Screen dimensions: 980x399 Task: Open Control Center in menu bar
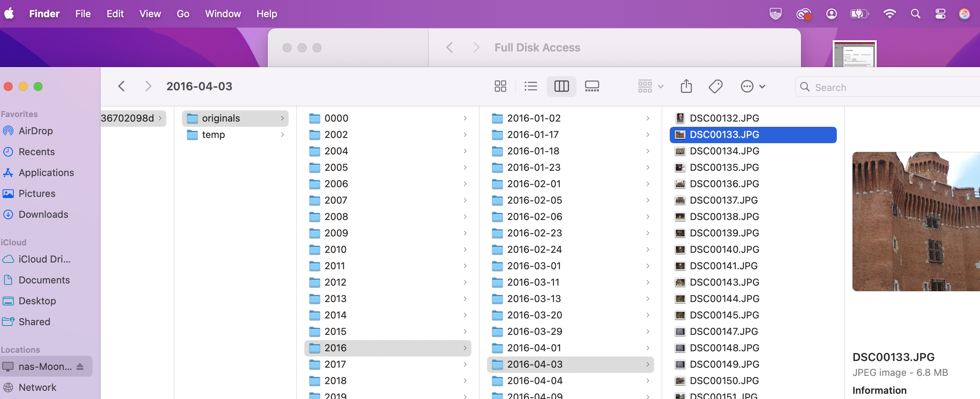pyautogui.click(x=940, y=14)
